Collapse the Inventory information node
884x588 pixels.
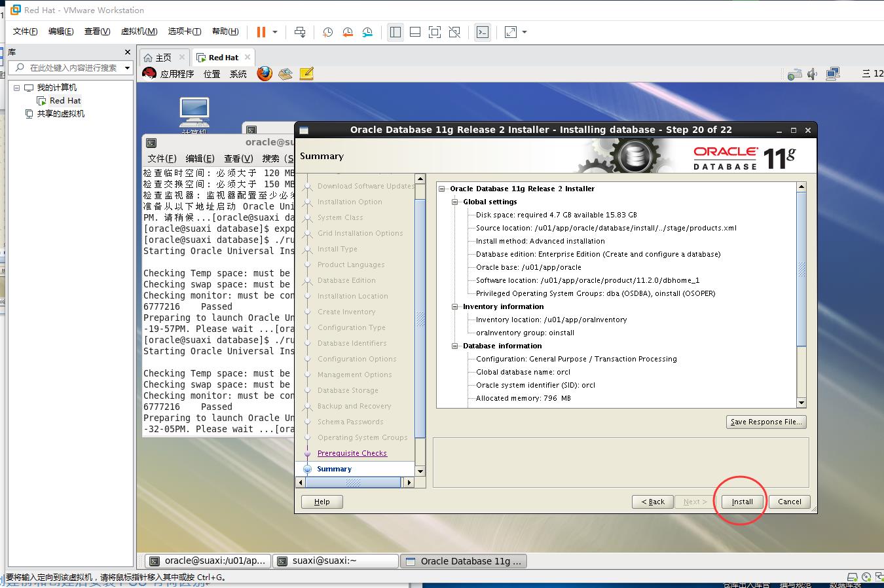click(455, 306)
